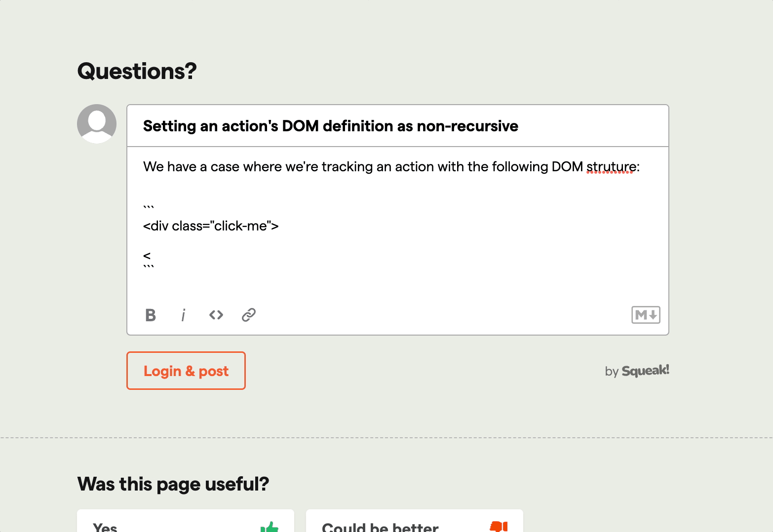Open the Squeak! link
This screenshot has height=532, width=773.
pos(645,371)
